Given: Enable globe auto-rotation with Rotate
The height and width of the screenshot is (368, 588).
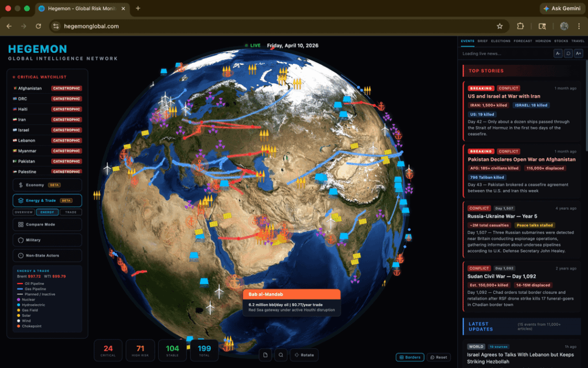Looking at the screenshot, I should click(304, 355).
